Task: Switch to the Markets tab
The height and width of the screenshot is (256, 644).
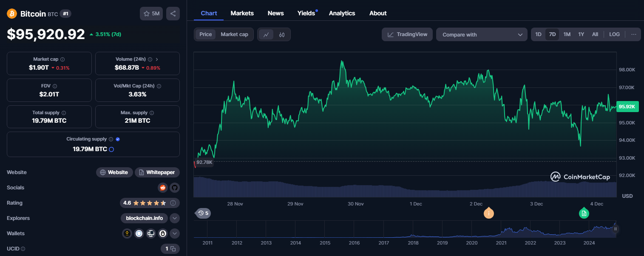Action: (x=242, y=13)
